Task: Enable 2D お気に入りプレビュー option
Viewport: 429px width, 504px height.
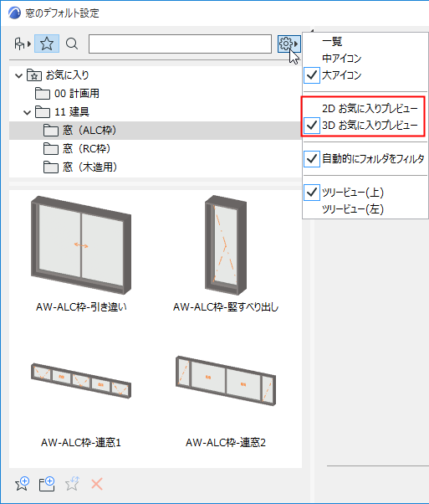Action: pyautogui.click(x=365, y=108)
